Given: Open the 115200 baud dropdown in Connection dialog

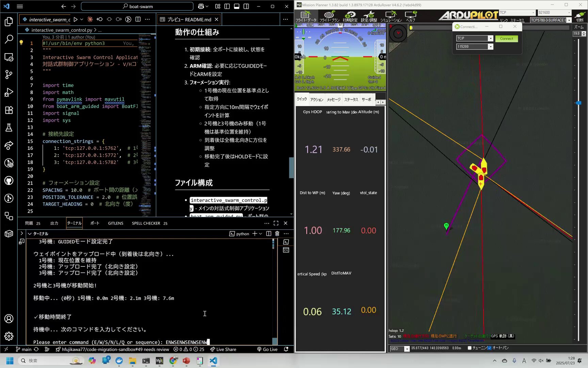Looking at the screenshot, I should [490, 47].
